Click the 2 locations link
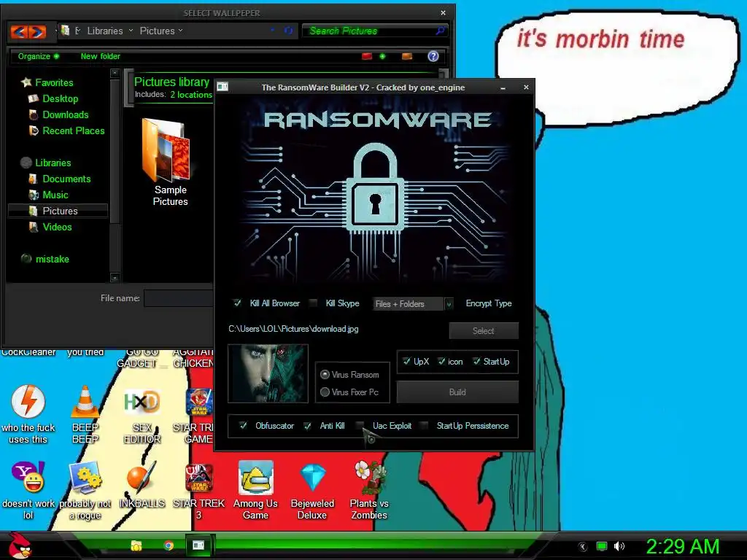The width and height of the screenshot is (747, 560). click(191, 94)
